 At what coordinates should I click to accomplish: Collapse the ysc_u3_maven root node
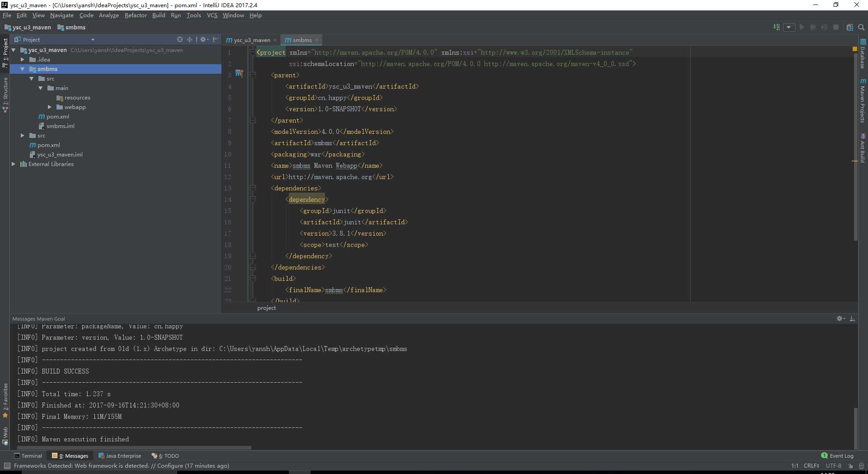(x=14, y=50)
